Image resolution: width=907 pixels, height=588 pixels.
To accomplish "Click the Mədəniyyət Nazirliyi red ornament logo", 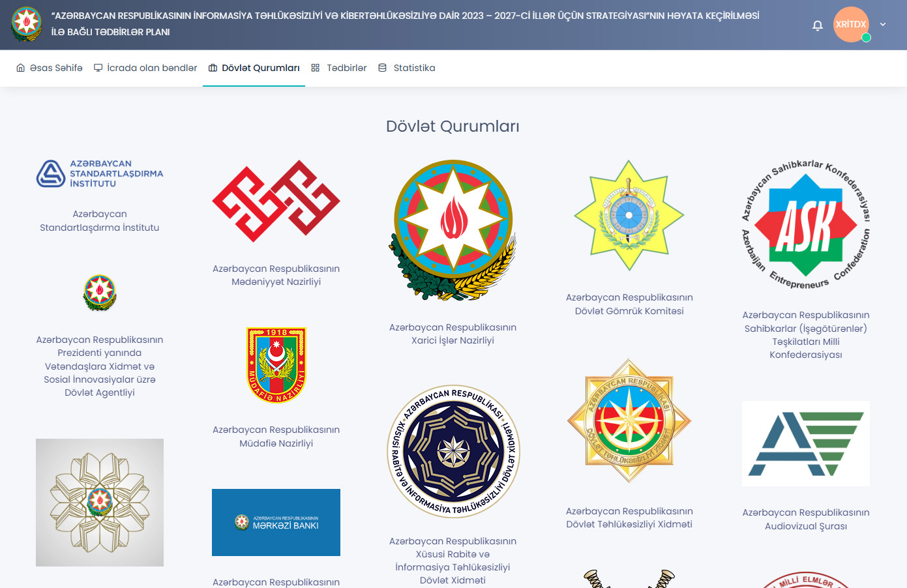I will click(x=276, y=201).
